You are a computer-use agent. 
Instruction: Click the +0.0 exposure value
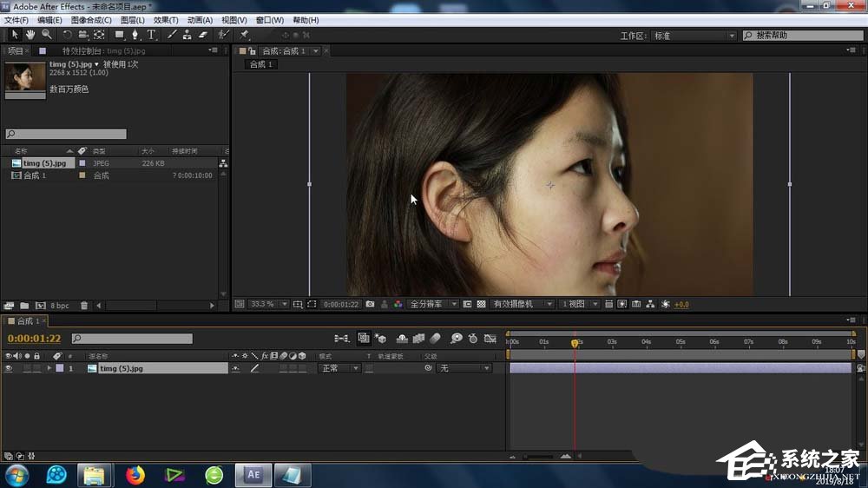coord(681,304)
